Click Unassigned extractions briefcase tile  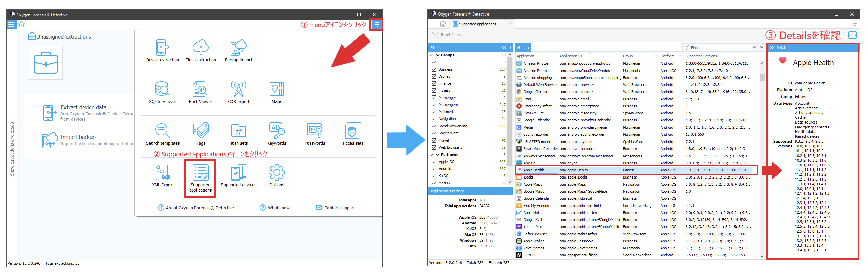(46, 63)
